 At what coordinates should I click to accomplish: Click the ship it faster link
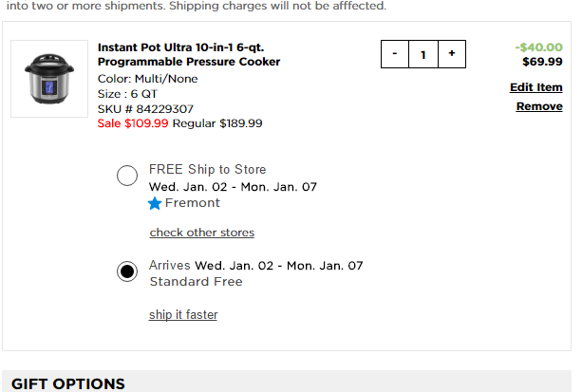pyautogui.click(x=183, y=314)
